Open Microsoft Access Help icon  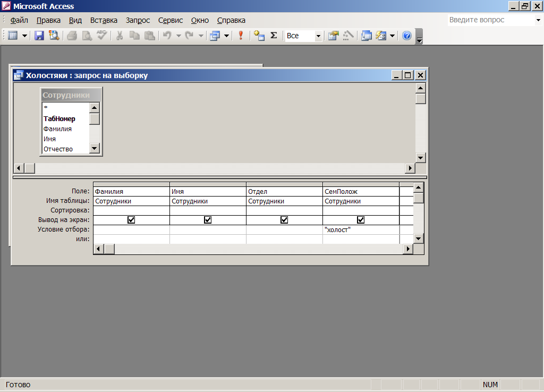pos(406,36)
